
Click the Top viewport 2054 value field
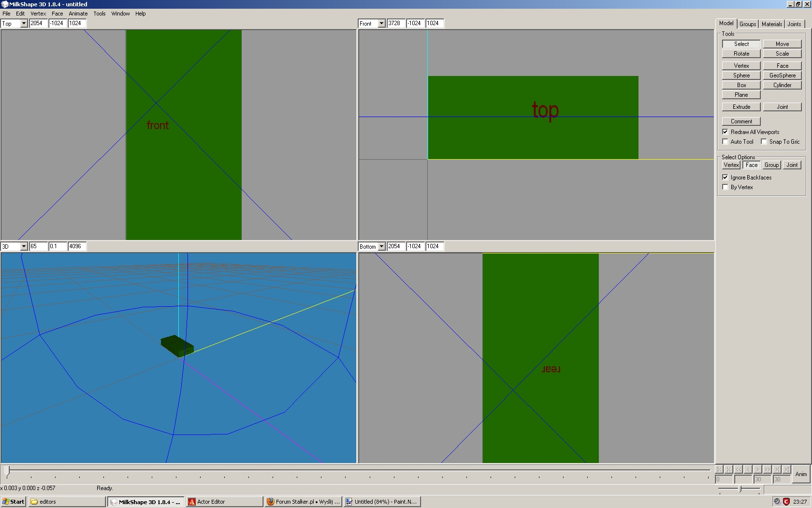click(x=39, y=23)
